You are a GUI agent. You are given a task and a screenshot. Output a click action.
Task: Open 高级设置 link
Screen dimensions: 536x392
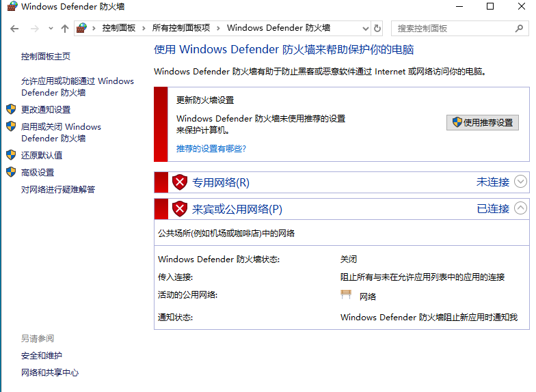(38, 172)
